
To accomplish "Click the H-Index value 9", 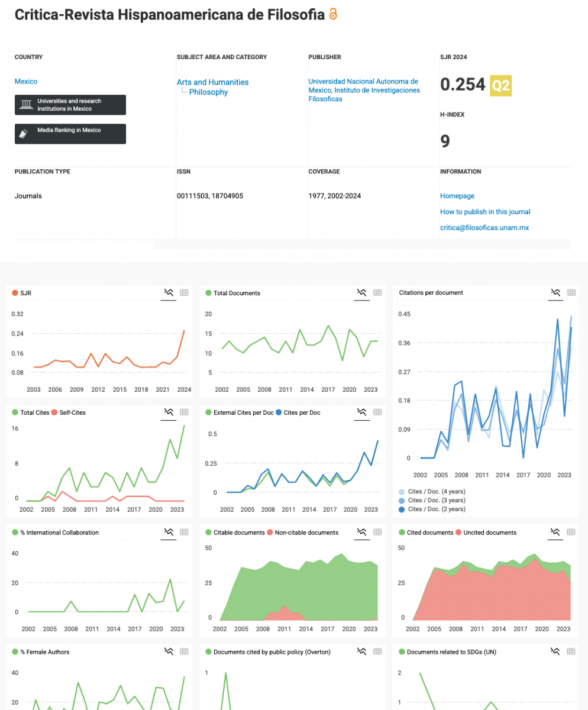I will [x=445, y=141].
